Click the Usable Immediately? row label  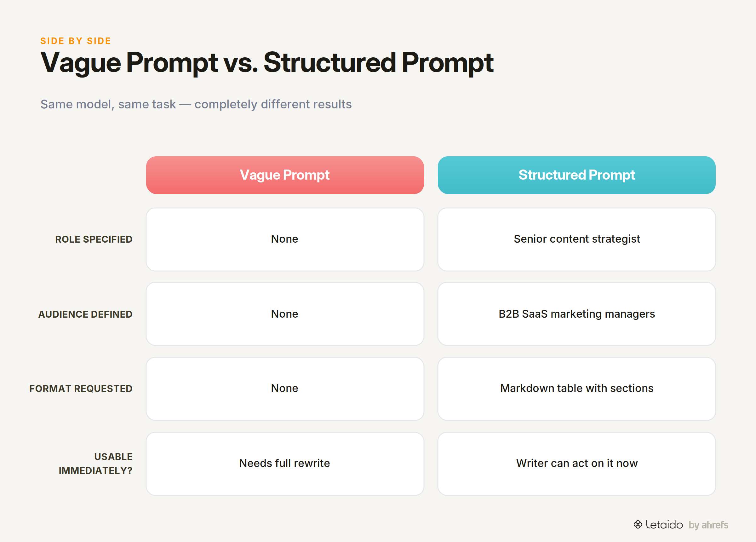[x=96, y=464]
